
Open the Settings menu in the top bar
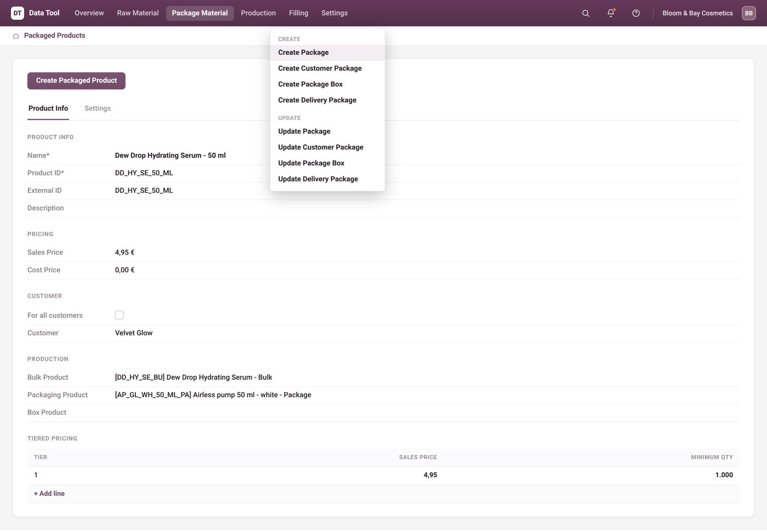(335, 13)
